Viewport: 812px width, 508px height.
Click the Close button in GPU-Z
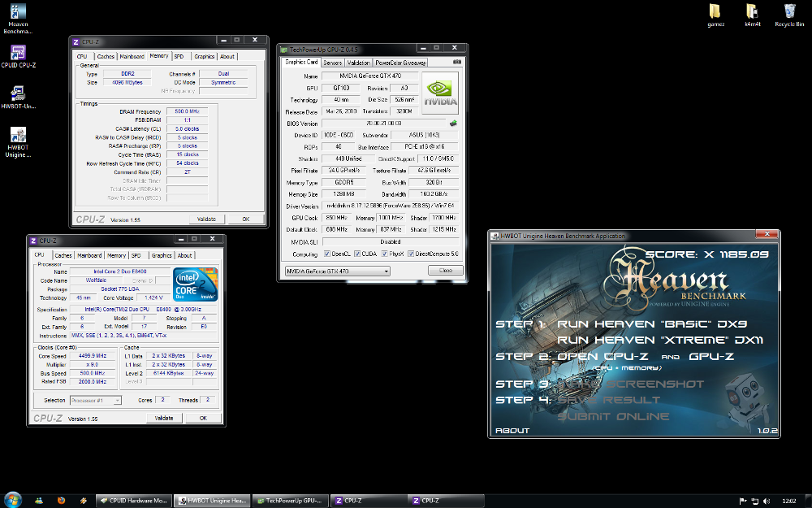[x=445, y=271]
